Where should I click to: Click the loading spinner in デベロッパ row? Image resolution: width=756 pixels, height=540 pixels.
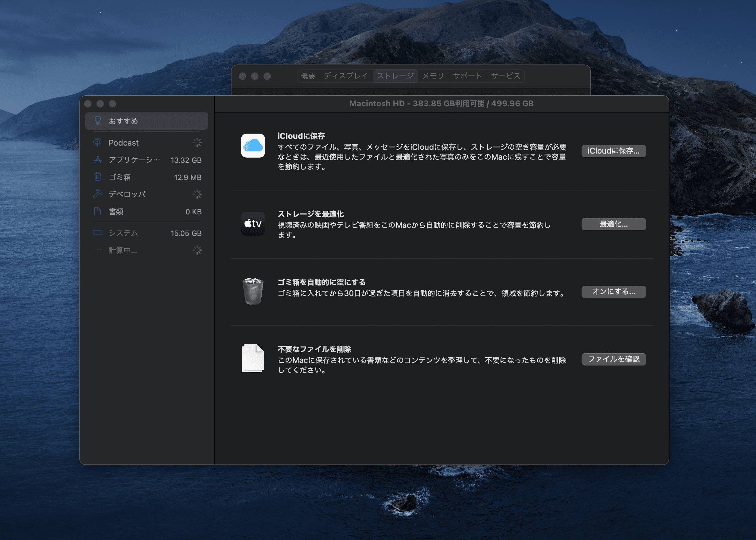[197, 194]
